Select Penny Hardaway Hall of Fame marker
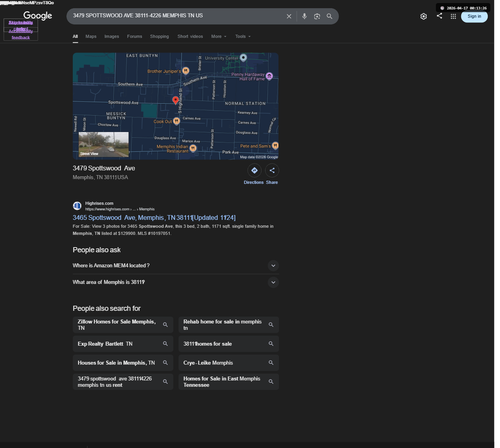This screenshot has height=448, width=500. click(269, 76)
